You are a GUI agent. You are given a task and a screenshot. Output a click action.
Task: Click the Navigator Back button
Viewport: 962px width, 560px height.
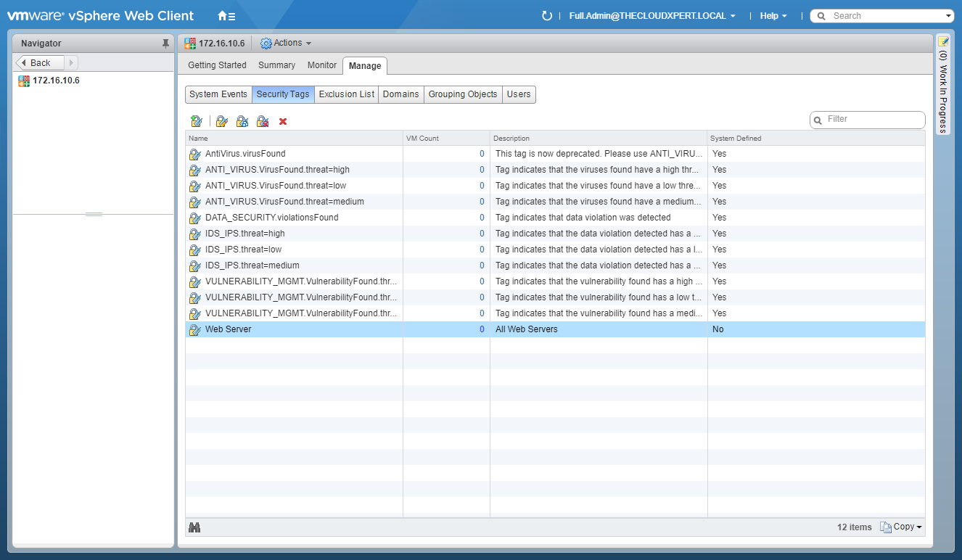pyautogui.click(x=40, y=63)
